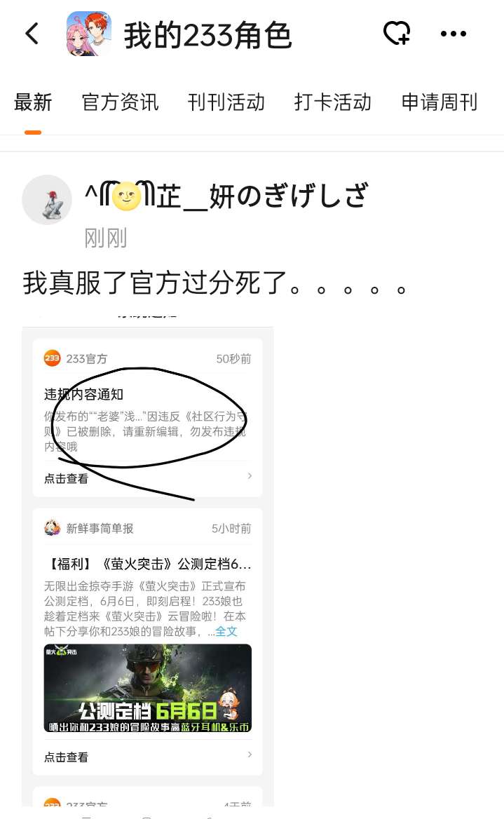Switch to the 最新 tab
The height and width of the screenshot is (819, 504).
click(33, 102)
